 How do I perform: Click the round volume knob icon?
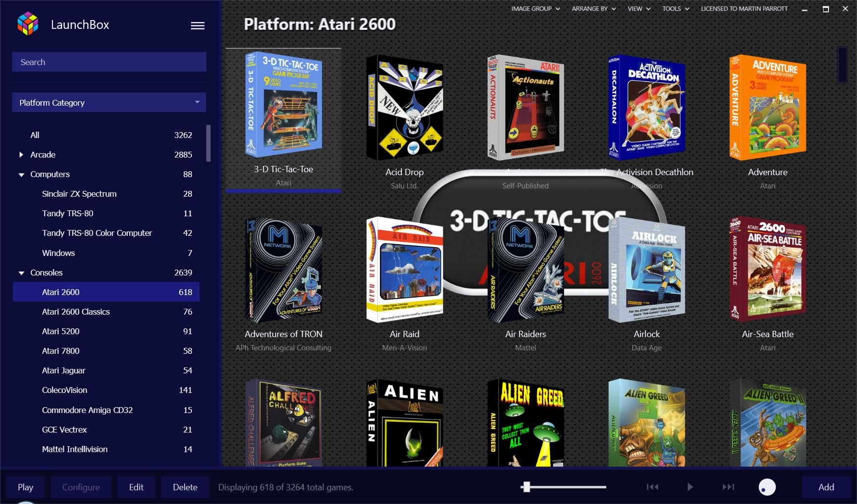pyautogui.click(x=767, y=487)
